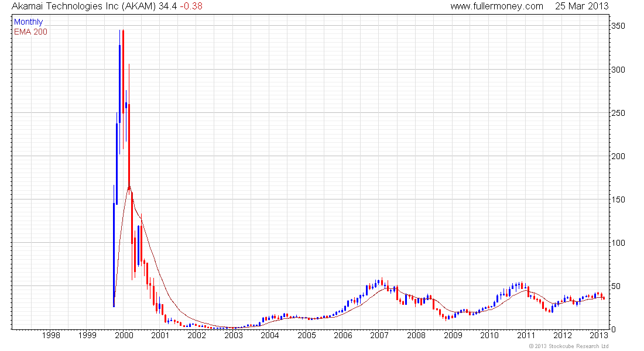Click the last price value 34.4
Image resolution: width=644 pixels, height=351 pixels.
coord(167,6)
